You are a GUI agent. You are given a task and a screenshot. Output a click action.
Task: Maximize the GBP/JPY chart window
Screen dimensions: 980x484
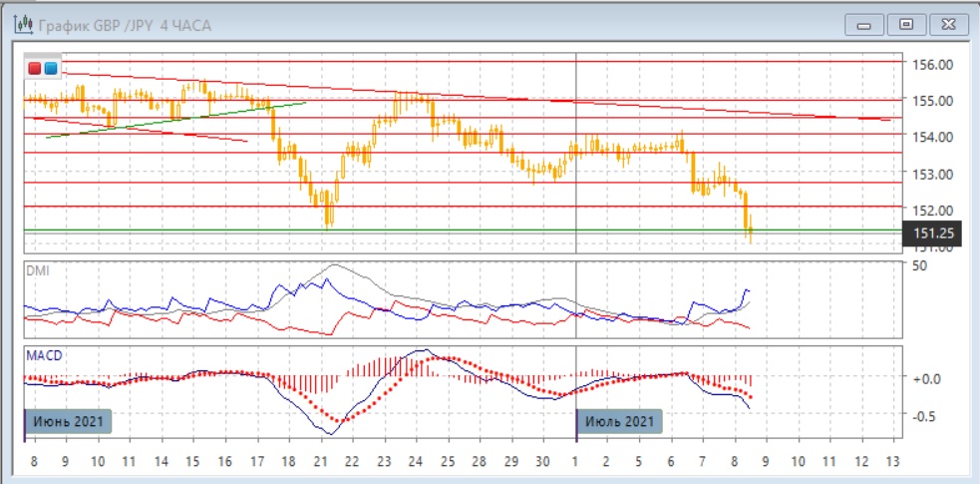pyautogui.click(x=905, y=24)
